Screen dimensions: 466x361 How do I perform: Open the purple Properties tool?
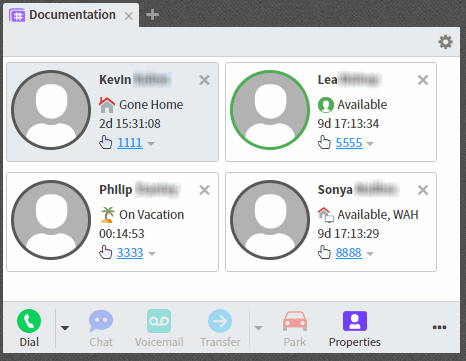[355, 321]
